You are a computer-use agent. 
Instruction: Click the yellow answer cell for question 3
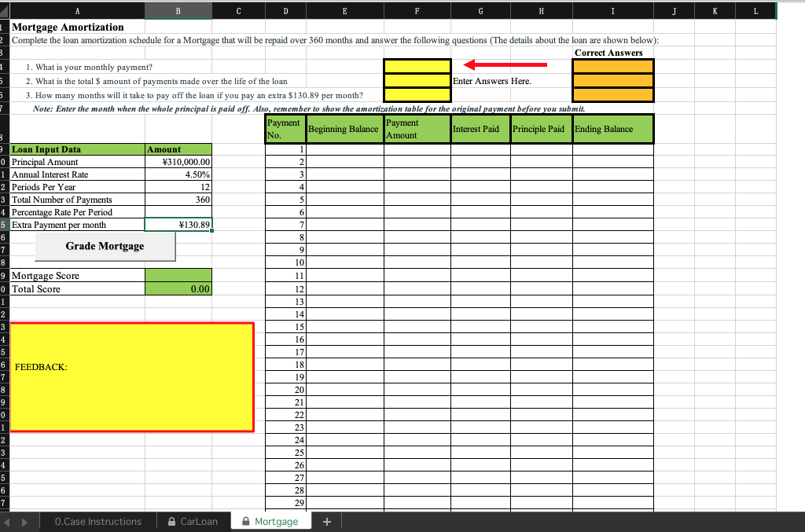point(417,94)
